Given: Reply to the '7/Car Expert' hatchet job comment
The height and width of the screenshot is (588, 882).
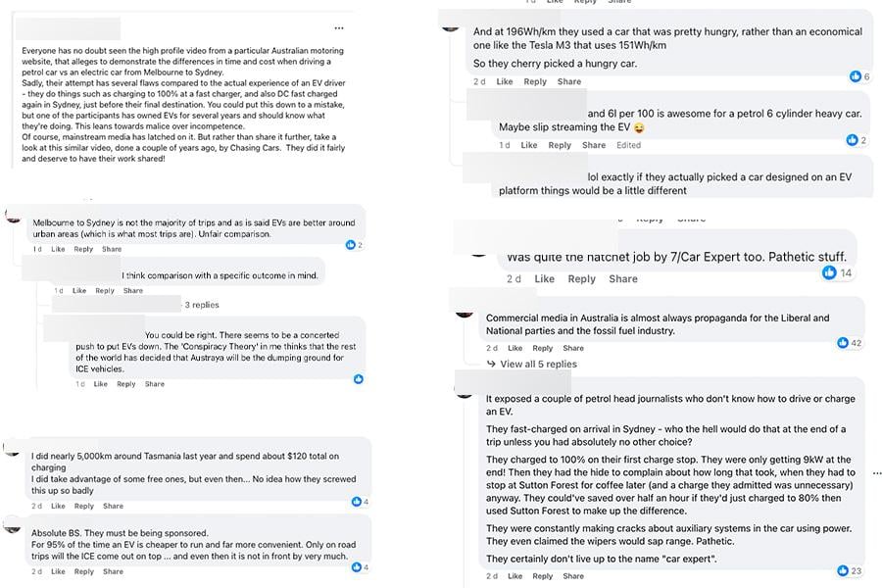Looking at the screenshot, I should (581, 278).
